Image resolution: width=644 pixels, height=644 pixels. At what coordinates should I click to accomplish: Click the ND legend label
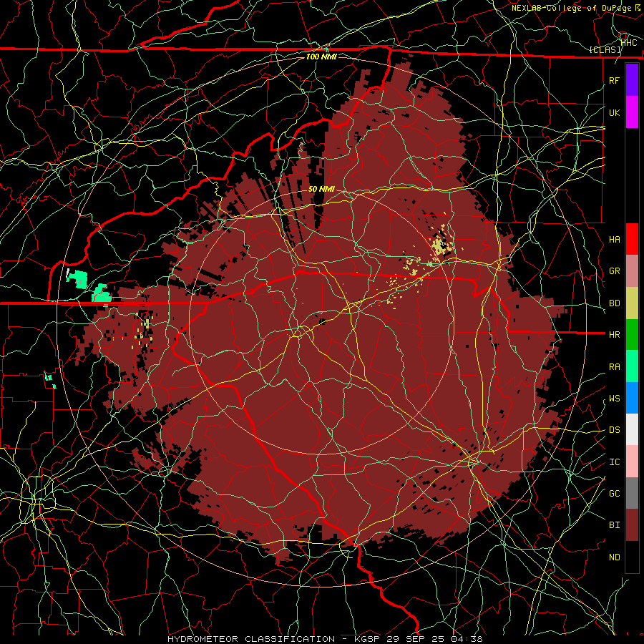pyautogui.click(x=614, y=557)
